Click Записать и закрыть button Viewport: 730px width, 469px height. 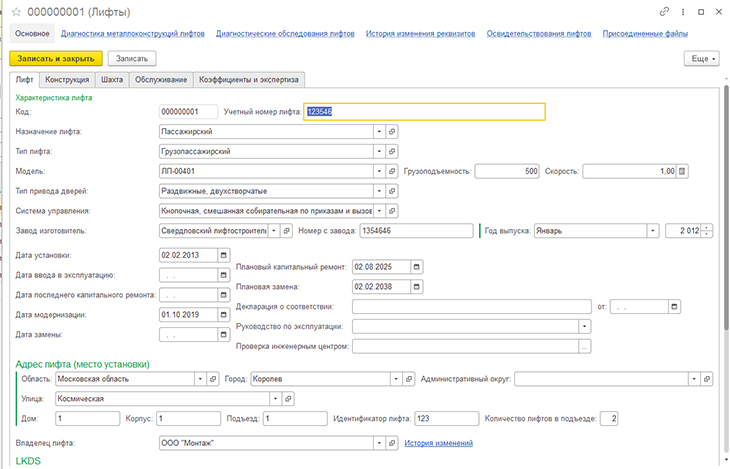pyautogui.click(x=56, y=59)
